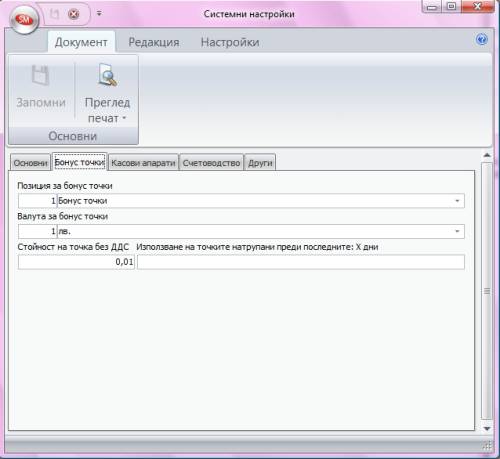Click the days-limit field for accumulated points
Screen dimensions: 500x459
(301, 262)
